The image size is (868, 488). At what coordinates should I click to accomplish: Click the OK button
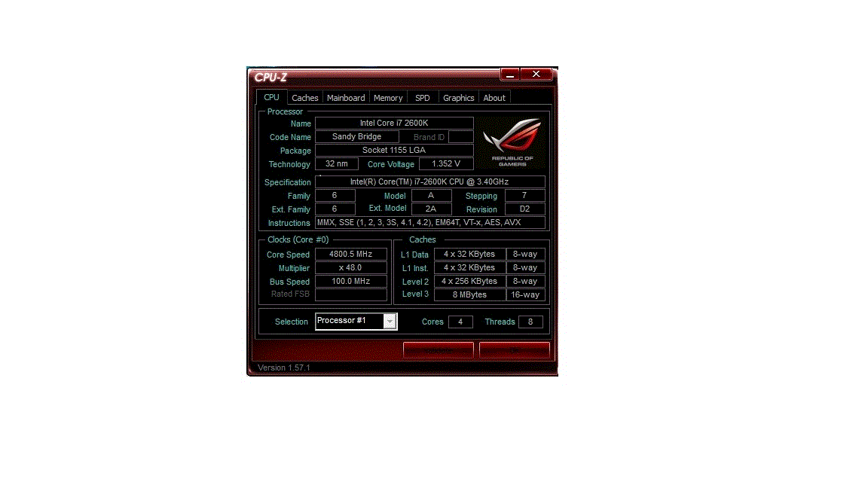pos(515,350)
